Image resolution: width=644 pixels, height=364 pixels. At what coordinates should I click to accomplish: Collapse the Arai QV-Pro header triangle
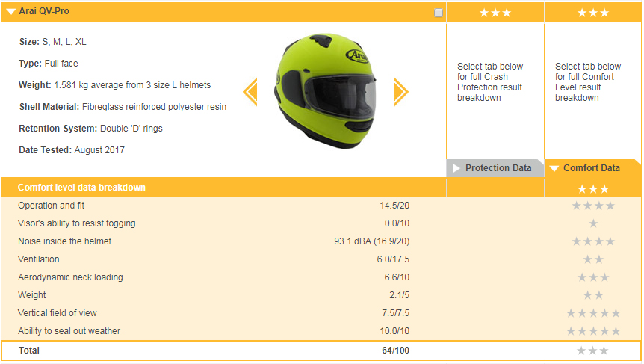tap(10, 12)
